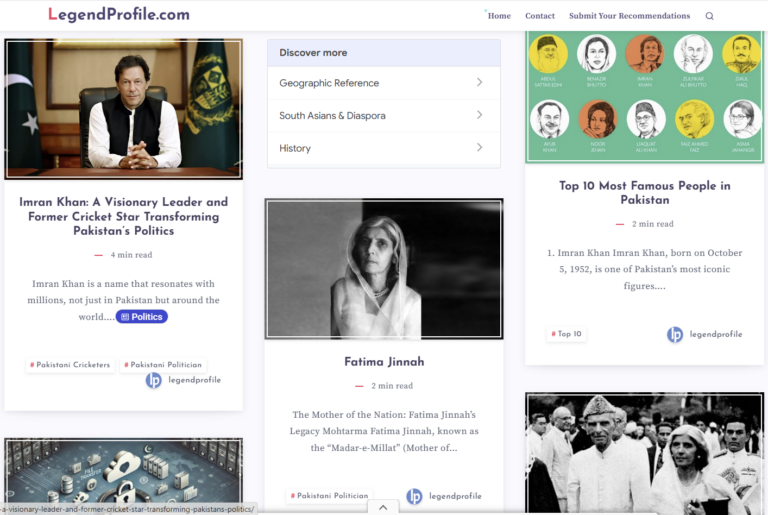This screenshot has height=515, width=768.
Task: Click legendprofile avatar icon on Imran Khan card
Action: [x=153, y=380]
